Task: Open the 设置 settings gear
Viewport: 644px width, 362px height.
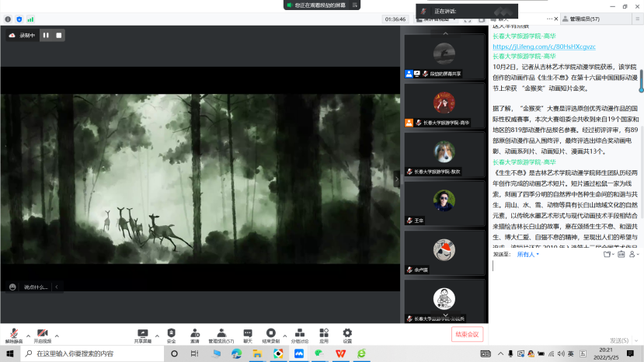Action: click(x=347, y=336)
